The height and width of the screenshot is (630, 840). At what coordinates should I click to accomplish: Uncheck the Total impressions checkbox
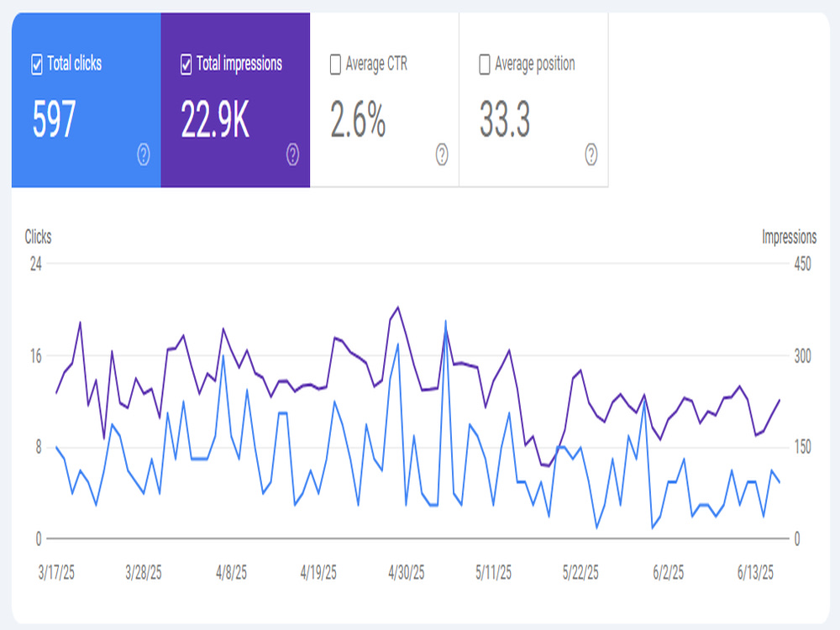coord(186,65)
